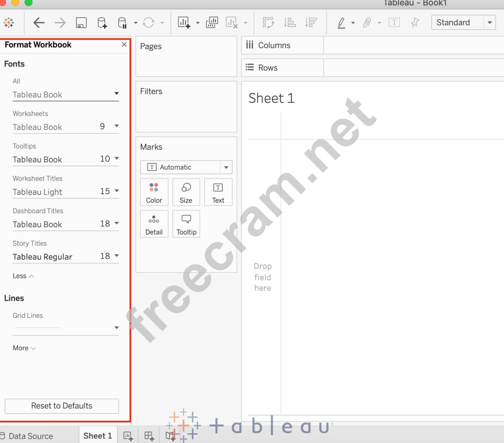Click the Sheet 1 title
The height and width of the screenshot is (443, 504).
coord(271,98)
